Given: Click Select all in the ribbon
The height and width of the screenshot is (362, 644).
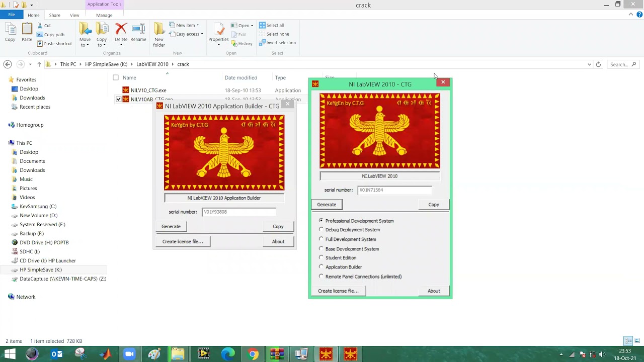Looking at the screenshot, I should (x=272, y=25).
